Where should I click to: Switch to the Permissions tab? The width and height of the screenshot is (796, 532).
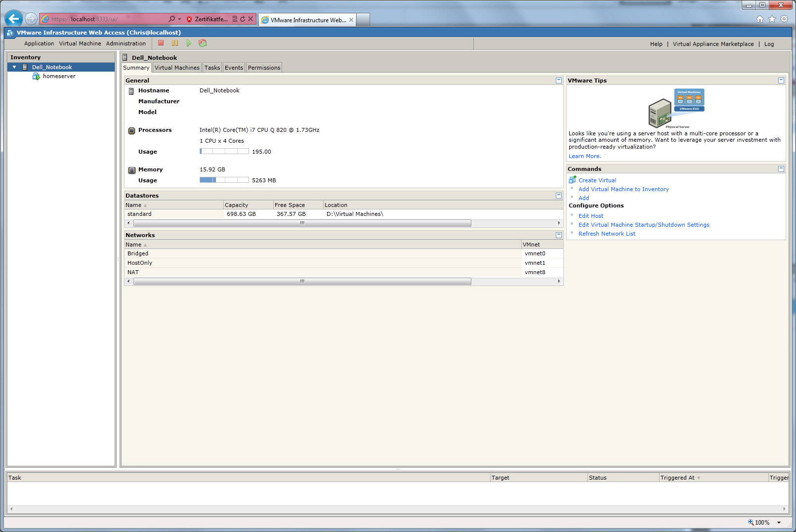[264, 68]
